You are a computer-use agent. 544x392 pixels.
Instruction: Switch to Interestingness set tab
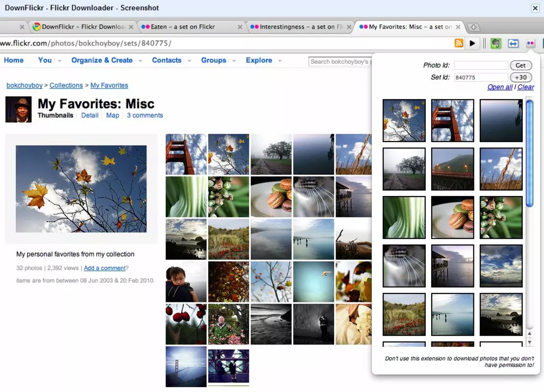coord(301,26)
